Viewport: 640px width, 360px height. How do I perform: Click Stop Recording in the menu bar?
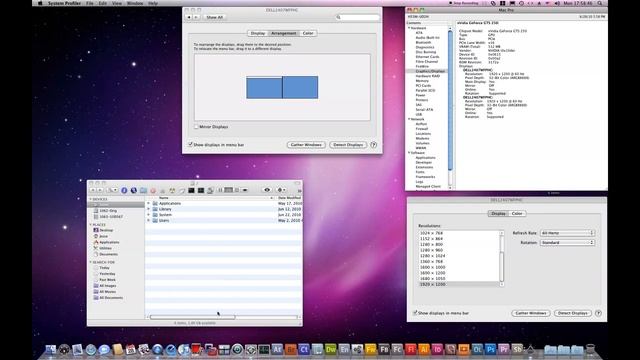464,3
